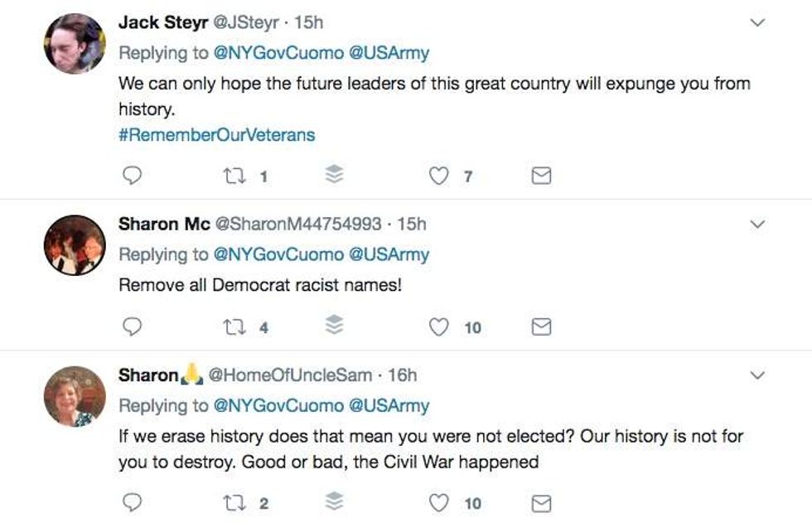Open @SharonM44754993 profile handle
The height and width of the screenshot is (523, 812).
pos(298,224)
